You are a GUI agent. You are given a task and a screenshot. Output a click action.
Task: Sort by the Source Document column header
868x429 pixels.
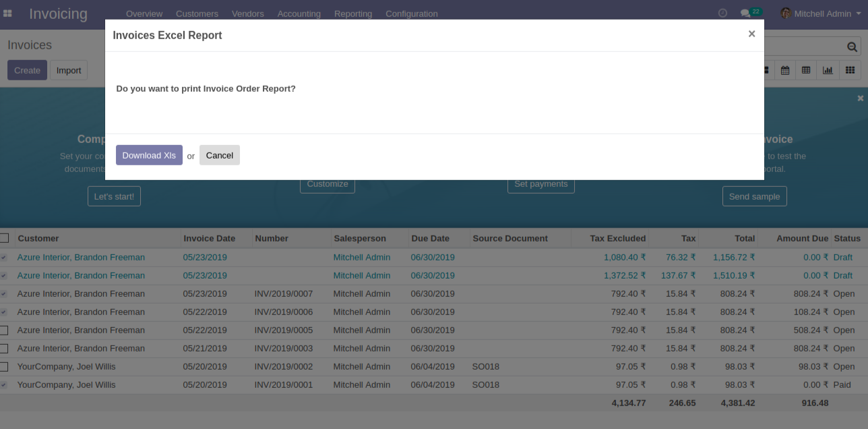(510, 238)
